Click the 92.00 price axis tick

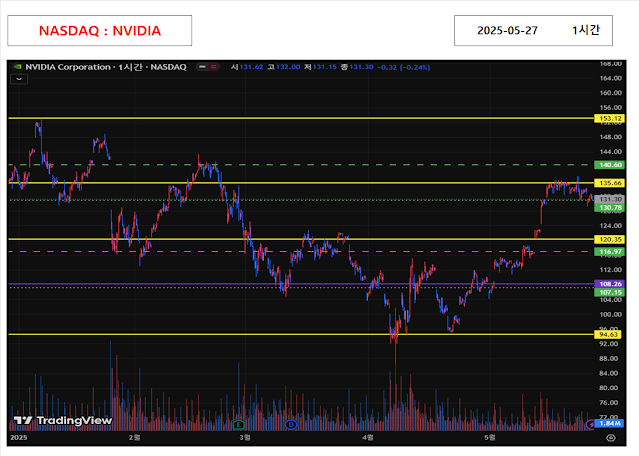[610, 344]
